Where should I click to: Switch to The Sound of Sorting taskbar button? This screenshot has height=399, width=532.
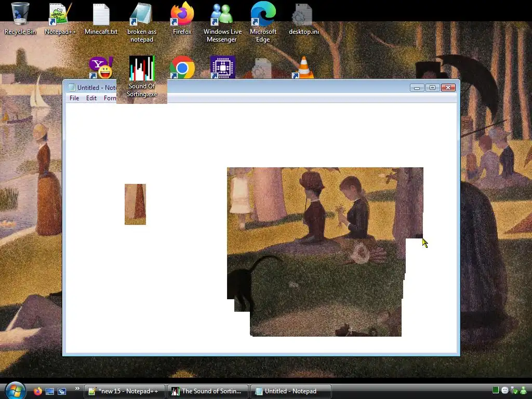[x=208, y=391]
